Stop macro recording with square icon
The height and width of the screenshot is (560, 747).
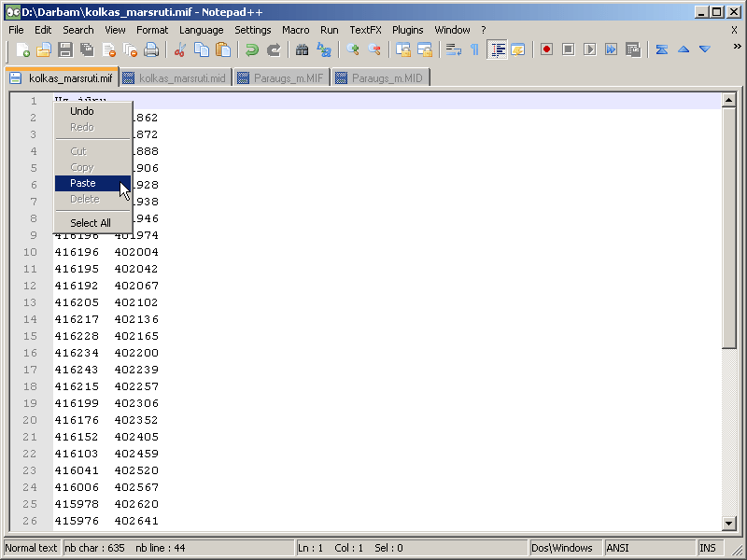[568, 49]
